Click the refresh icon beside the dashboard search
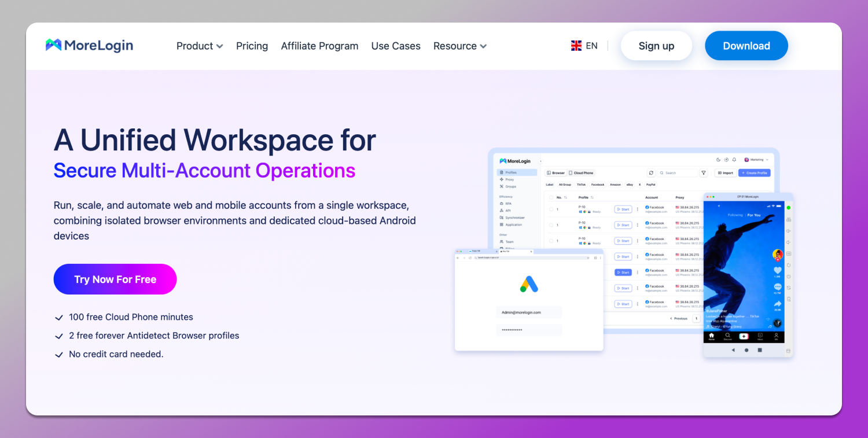The height and width of the screenshot is (438, 868). click(x=651, y=173)
